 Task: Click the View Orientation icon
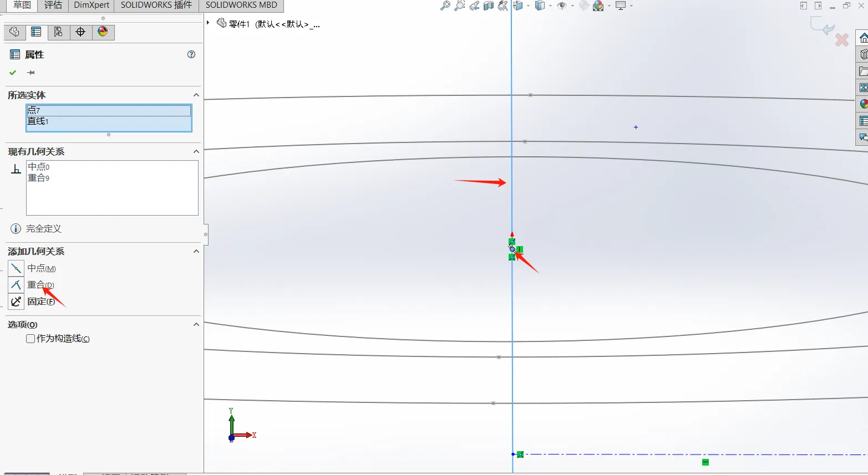pos(518,6)
